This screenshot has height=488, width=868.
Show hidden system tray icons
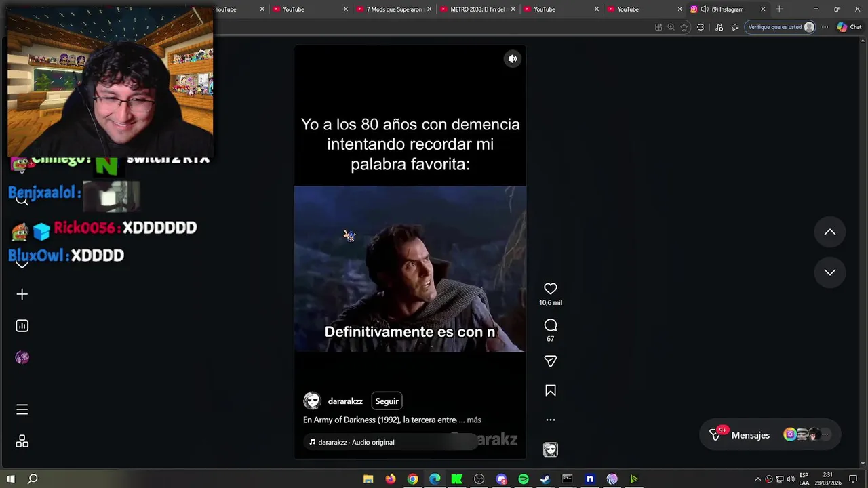pyautogui.click(x=758, y=479)
